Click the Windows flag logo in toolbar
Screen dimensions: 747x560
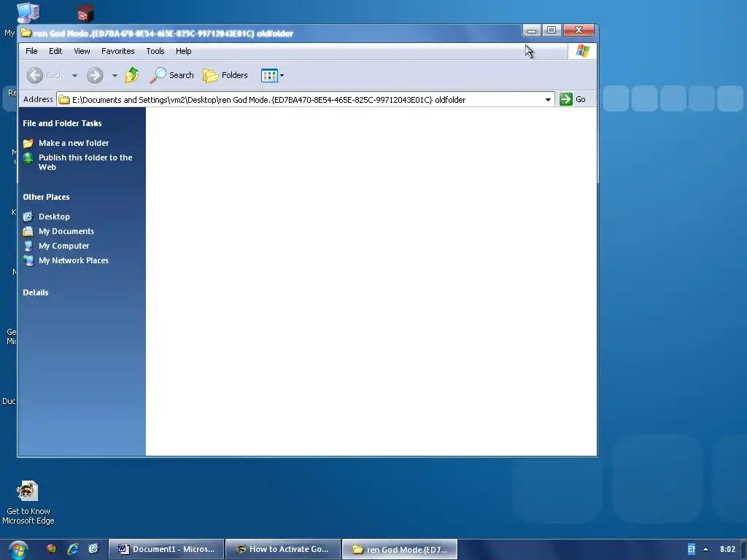point(582,51)
